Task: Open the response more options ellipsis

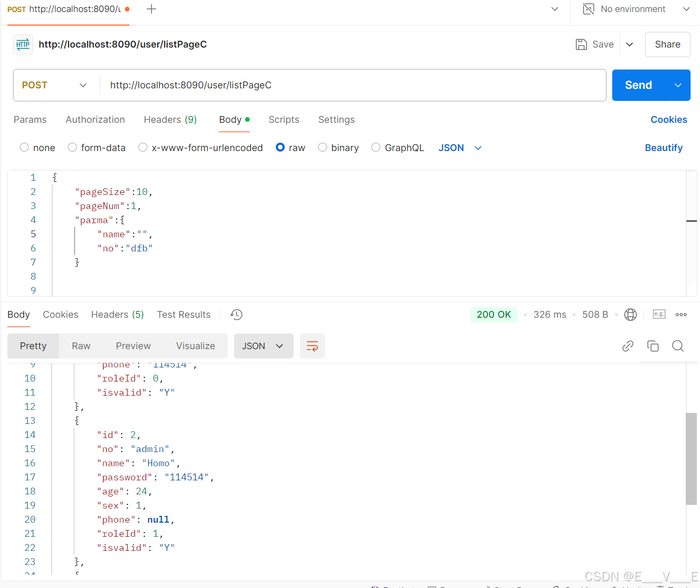Action: click(681, 315)
